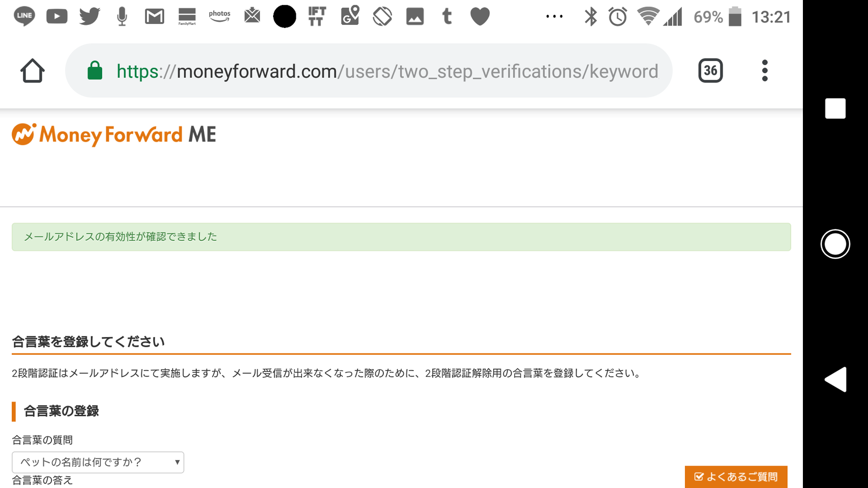Tap the Android home circle button
The height and width of the screenshot is (488, 868).
(835, 244)
